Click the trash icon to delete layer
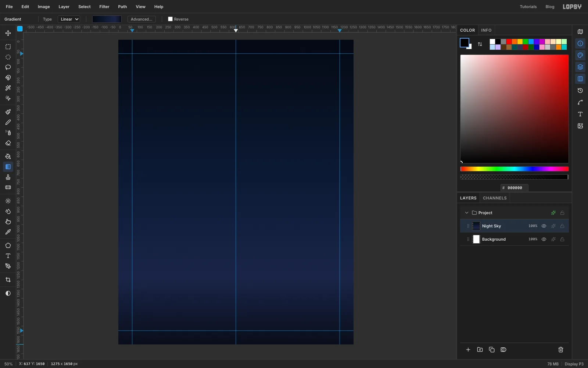 pyautogui.click(x=561, y=350)
